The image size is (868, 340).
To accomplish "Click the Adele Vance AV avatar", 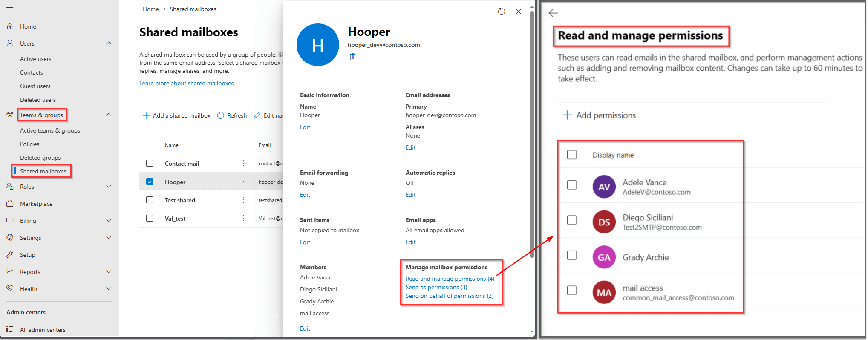I will (604, 187).
